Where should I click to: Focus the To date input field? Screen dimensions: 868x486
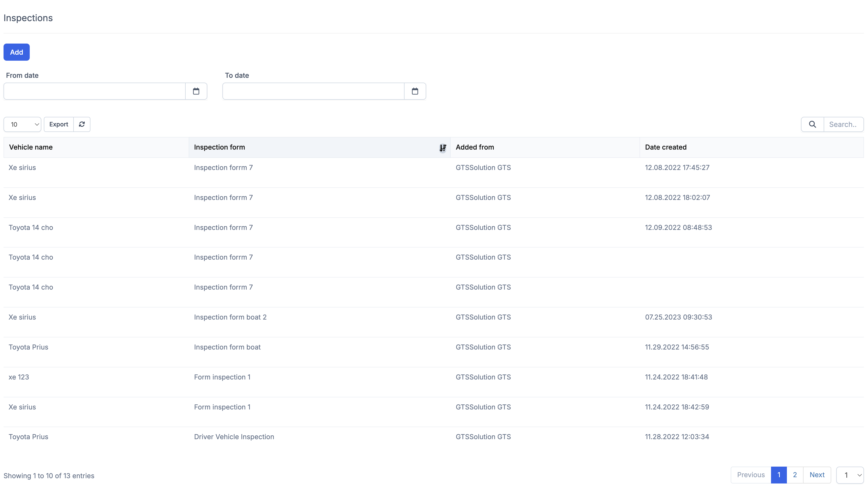313,91
